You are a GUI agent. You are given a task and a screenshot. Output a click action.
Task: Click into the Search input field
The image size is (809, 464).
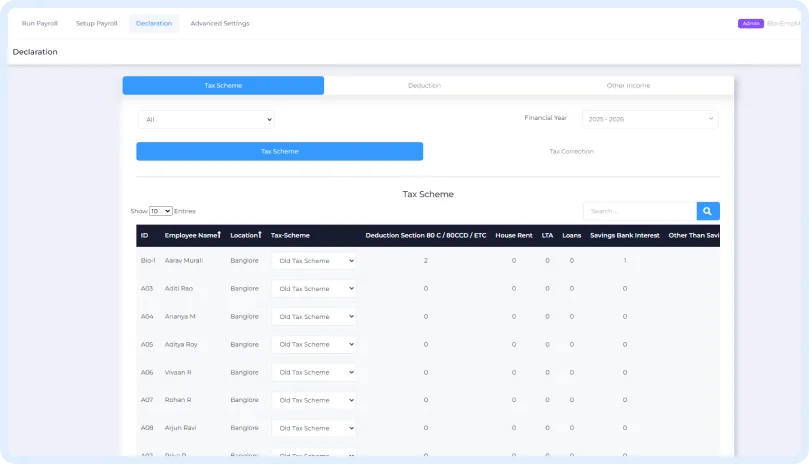tap(639, 211)
